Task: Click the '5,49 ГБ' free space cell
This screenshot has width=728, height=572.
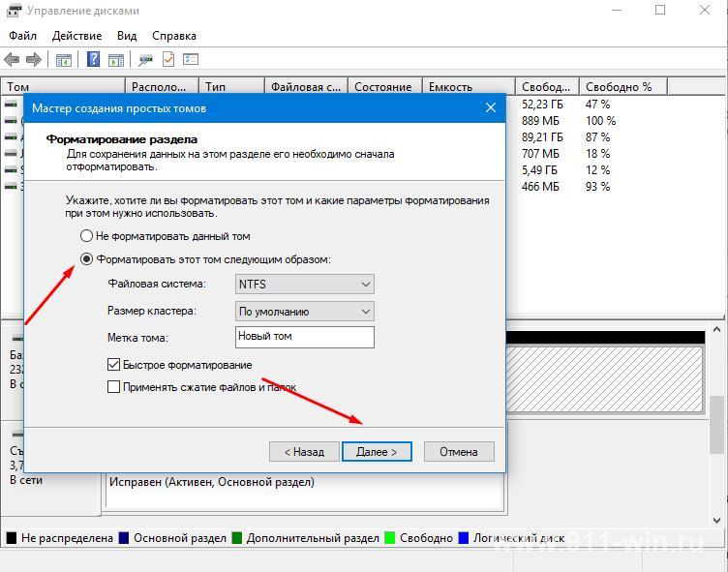Action: (539, 170)
